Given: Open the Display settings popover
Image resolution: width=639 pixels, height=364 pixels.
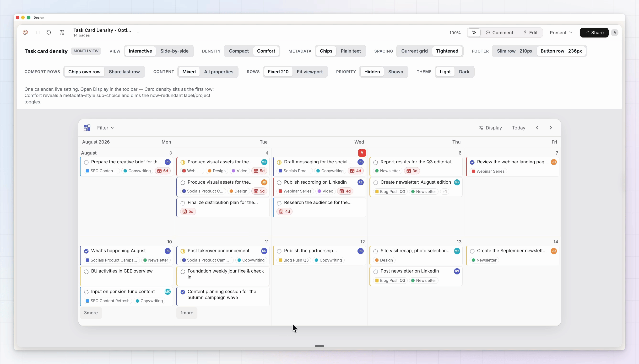Looking at the screenshot, I should [490, 128].
